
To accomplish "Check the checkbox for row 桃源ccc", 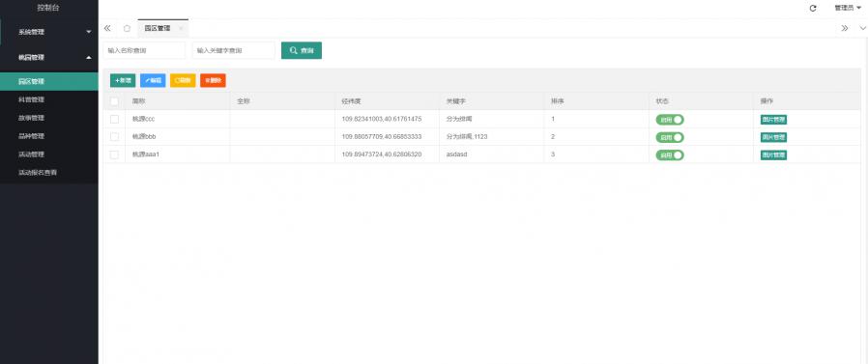I will pos(114,119).
